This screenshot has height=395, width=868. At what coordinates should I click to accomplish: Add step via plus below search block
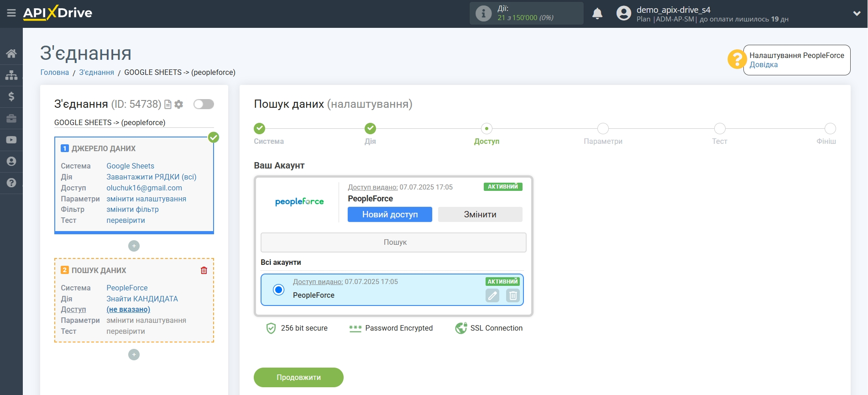134,355
